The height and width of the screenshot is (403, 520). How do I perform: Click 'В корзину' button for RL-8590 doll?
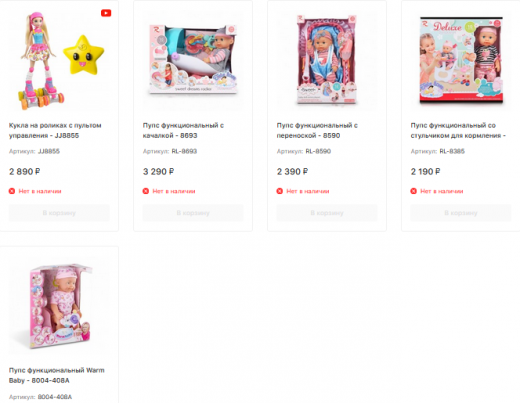327,213
